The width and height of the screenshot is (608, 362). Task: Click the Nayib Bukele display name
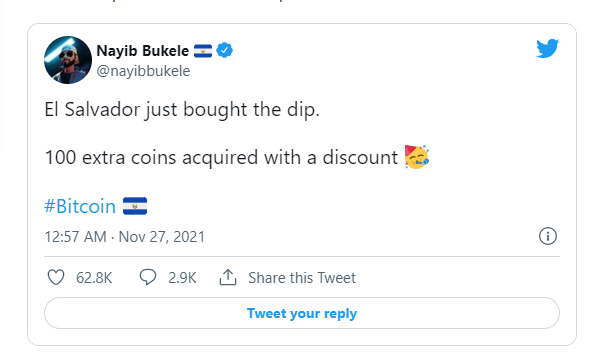click(x=142, y=51)
